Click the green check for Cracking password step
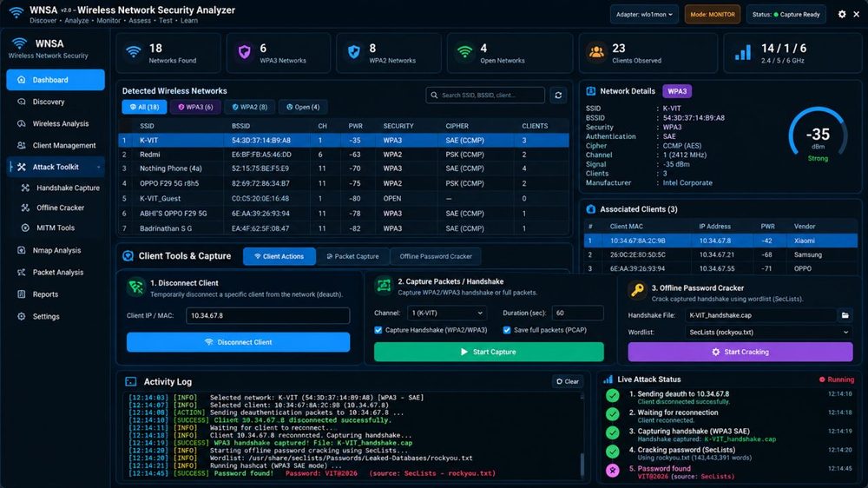Viewport: 868px width, 488px height. point(612,452)
